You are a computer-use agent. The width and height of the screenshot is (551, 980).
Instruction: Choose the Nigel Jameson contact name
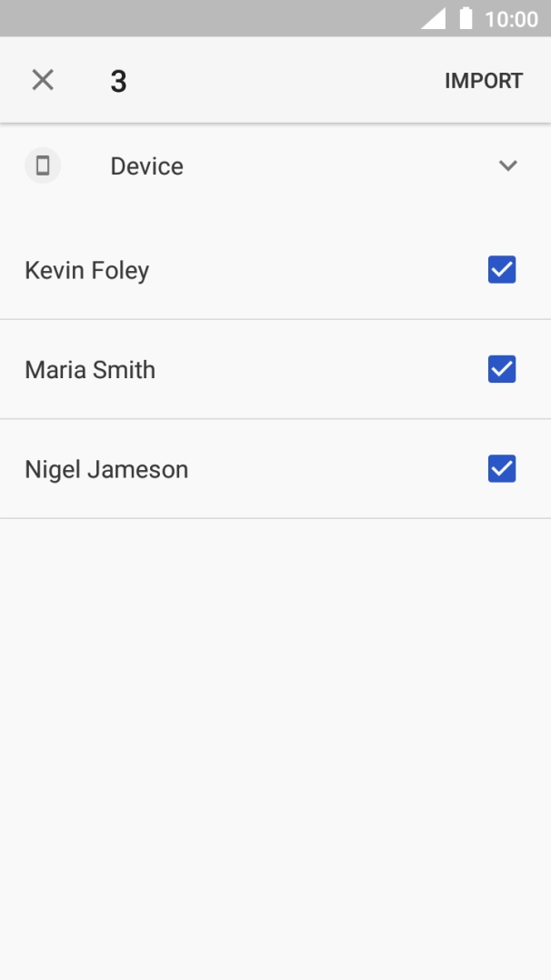click(106, 470)
